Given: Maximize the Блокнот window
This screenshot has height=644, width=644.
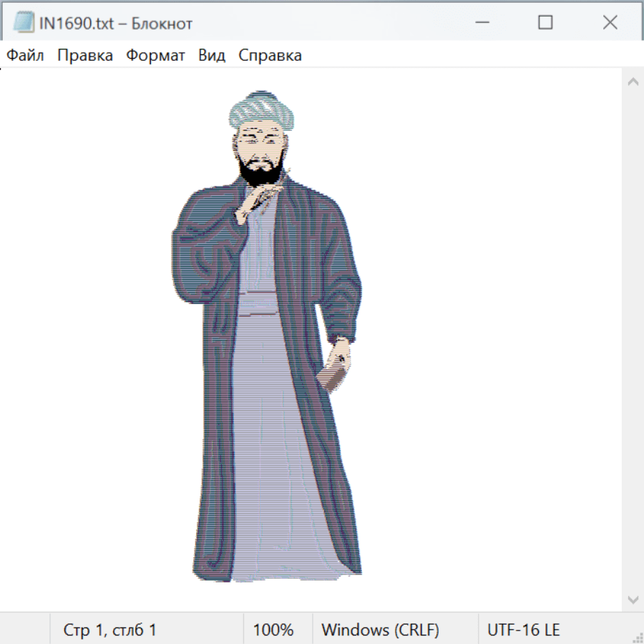Looking at the screenshot, I should 545,23.
